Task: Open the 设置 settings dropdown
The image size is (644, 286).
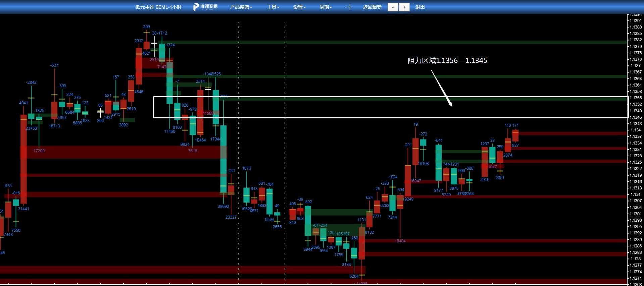Action: [299, 7]
